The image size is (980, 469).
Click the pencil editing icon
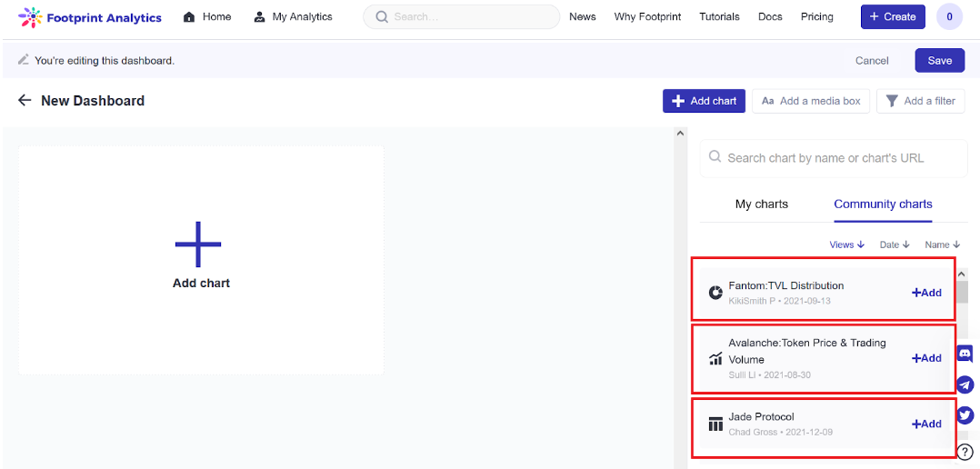coord(23,60)
